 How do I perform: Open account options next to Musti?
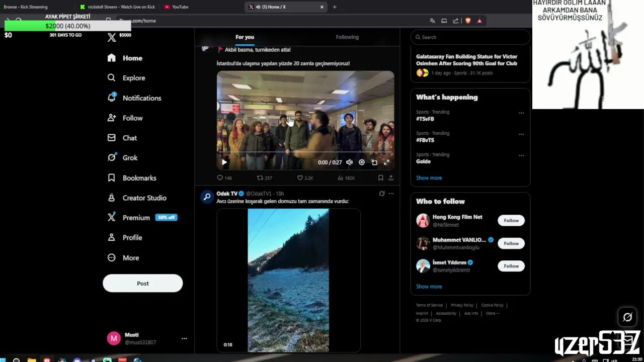[x=184, y=338]
